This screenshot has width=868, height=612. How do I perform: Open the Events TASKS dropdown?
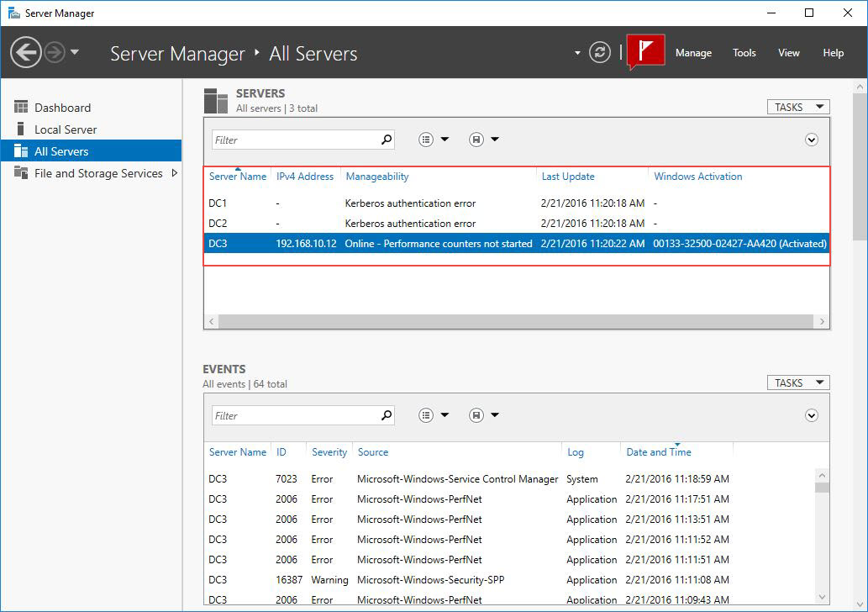click(x=797, y=382)
